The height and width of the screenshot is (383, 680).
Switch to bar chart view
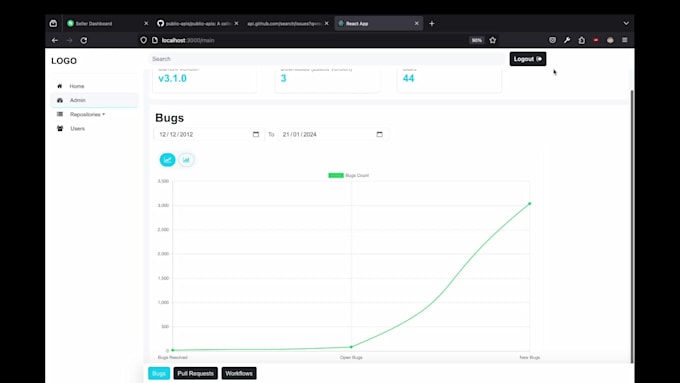186,160
